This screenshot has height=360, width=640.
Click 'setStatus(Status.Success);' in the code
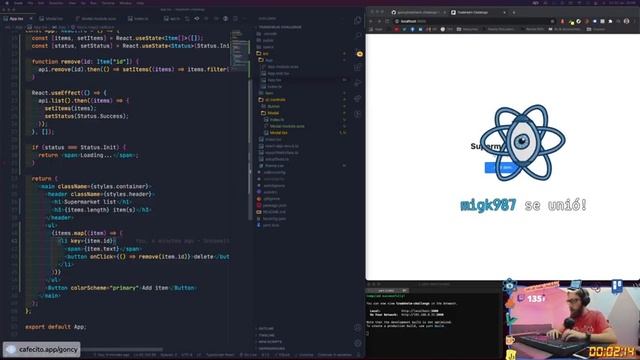pyautogui.click(x=87, y=116)
